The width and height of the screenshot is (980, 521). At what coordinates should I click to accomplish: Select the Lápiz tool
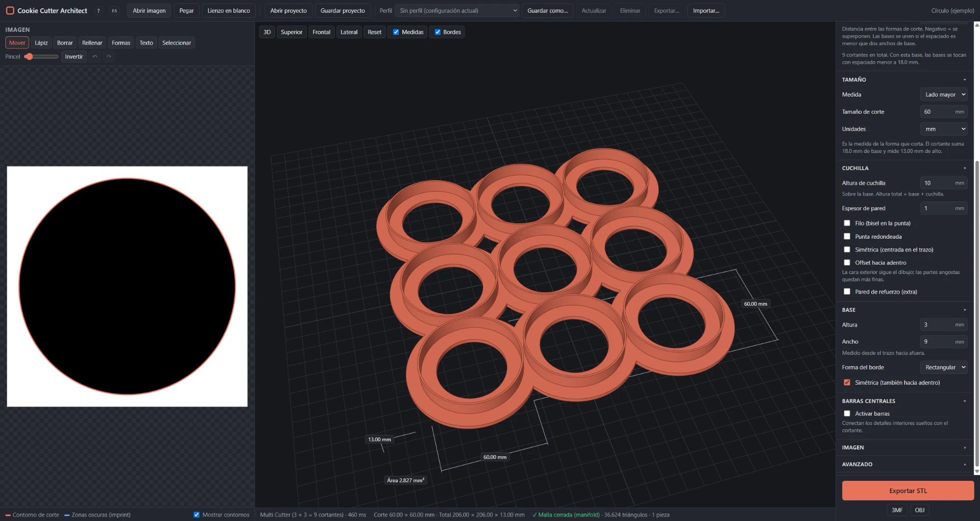pos(41,43)
